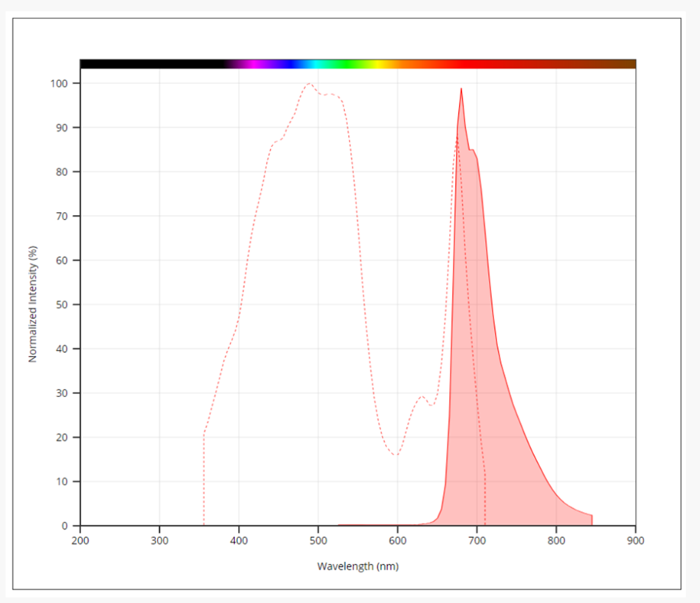Click the 300 label on wavelength axis
This screenshot has width=700, height=603.
coord(159,541)
